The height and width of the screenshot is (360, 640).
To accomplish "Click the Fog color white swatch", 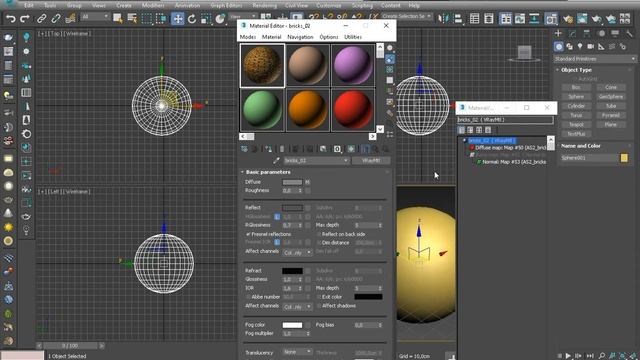I will pos(292,325).
